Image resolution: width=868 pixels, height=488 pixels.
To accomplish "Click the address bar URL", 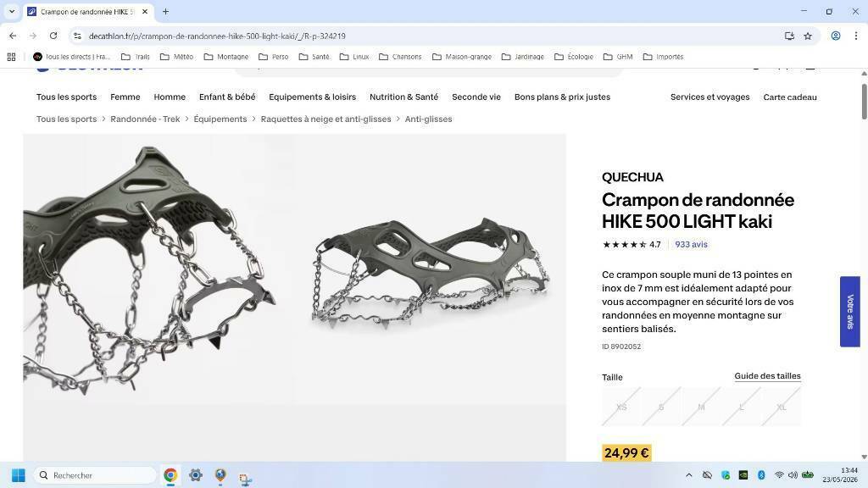I will click(x=217, y=36).
